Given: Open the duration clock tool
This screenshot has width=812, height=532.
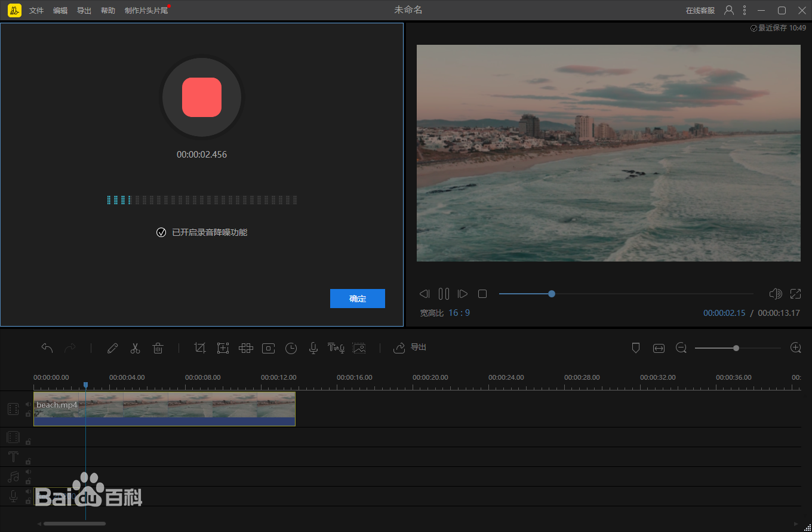Looking at the screenshot, I should coord(291,348).
